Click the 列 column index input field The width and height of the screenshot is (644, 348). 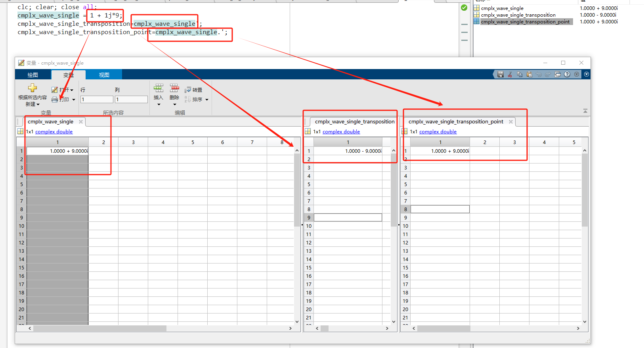click(x=131, y=99)
